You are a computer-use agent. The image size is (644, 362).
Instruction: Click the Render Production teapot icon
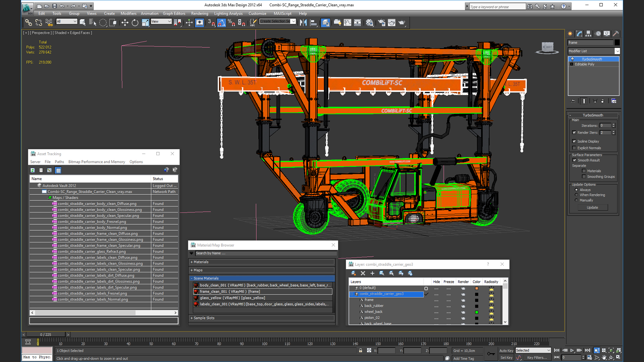(402, 22)
